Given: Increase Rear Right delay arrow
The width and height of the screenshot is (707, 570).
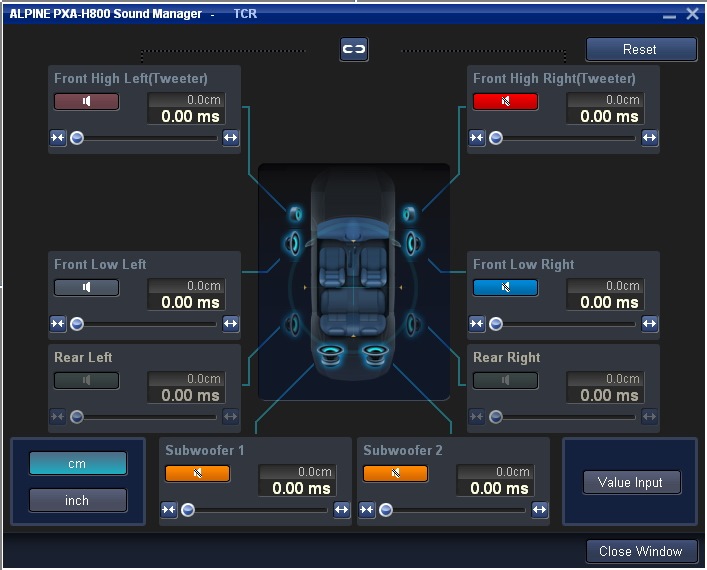Looking at the screenshot, I should click(649, 416).
